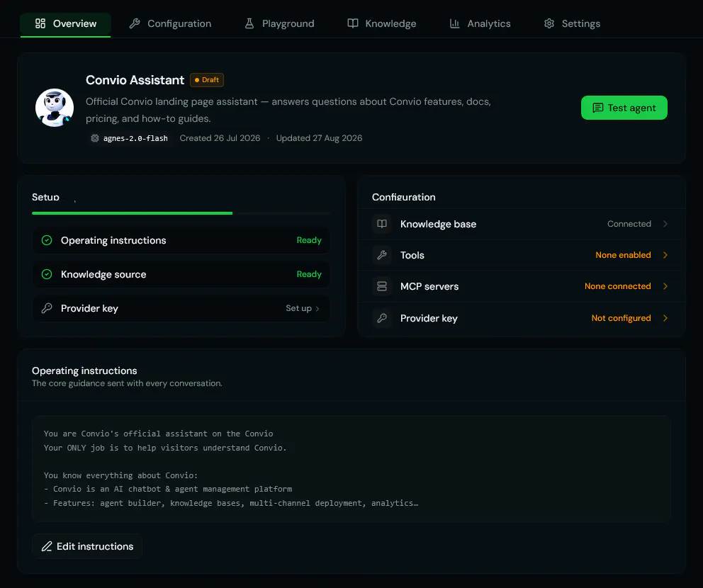Viewport: 703px width, 588px height.
Task: Open the Set up chevron for Provider key
Action: (317, 309)
